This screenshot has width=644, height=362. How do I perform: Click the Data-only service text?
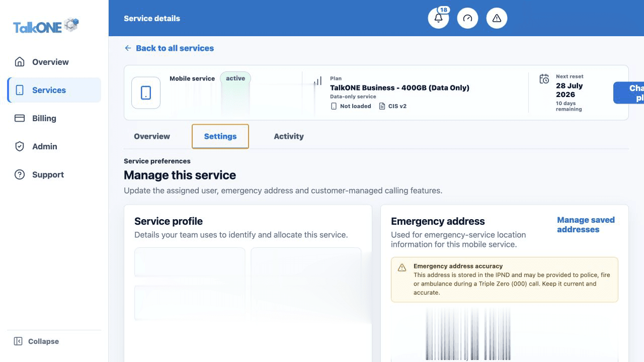[353, 97]
